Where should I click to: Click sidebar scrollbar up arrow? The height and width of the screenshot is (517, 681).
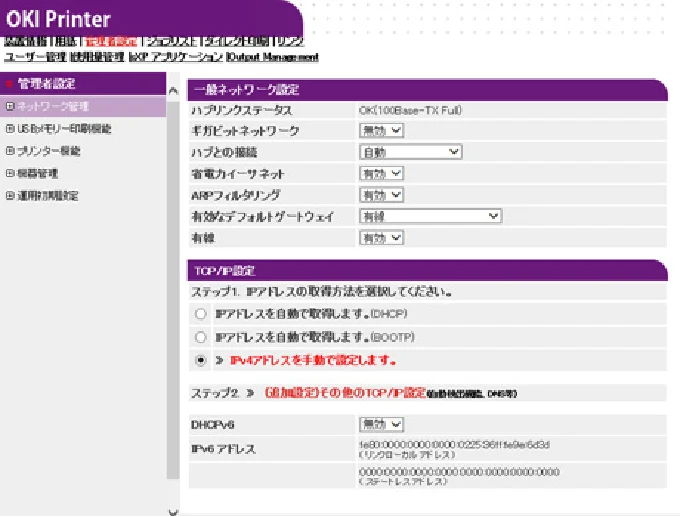coord(173,91)
